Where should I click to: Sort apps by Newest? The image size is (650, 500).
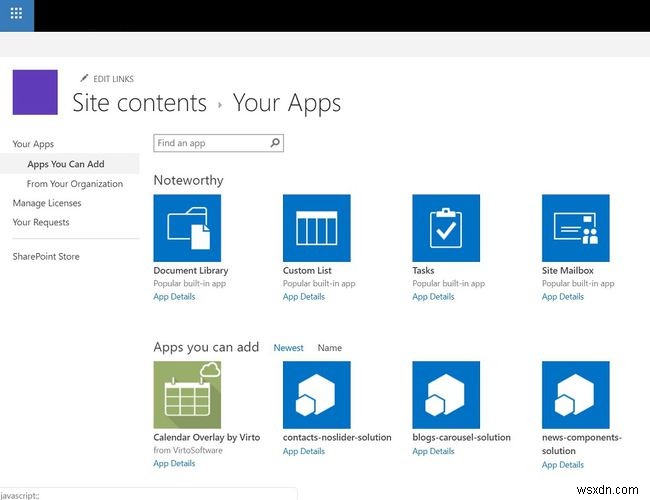coord(289,348)
